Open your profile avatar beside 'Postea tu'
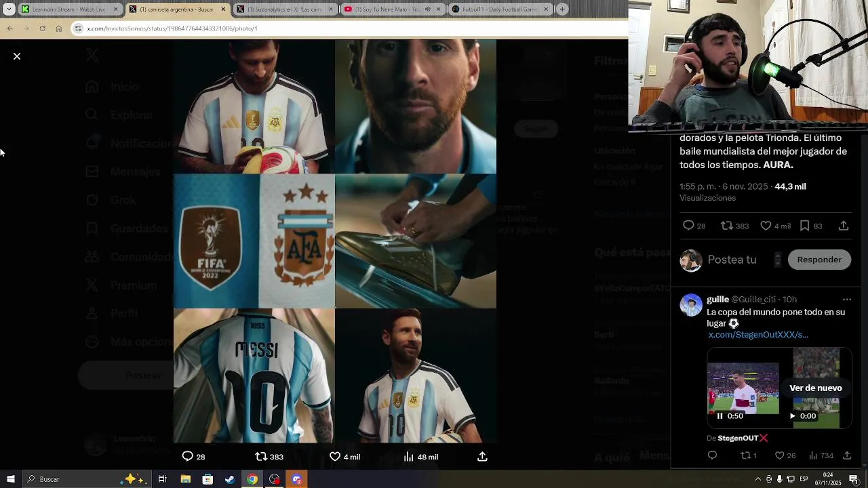 click(691, 260)
